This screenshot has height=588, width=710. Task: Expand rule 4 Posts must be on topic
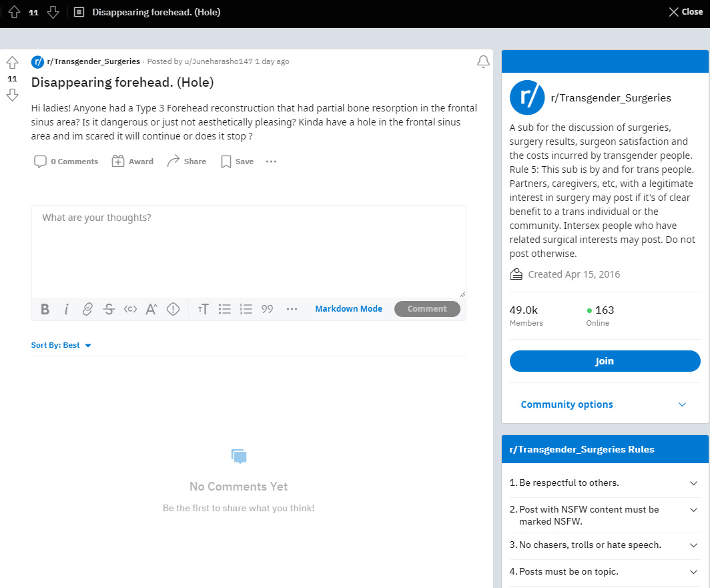tap(605, 572)
